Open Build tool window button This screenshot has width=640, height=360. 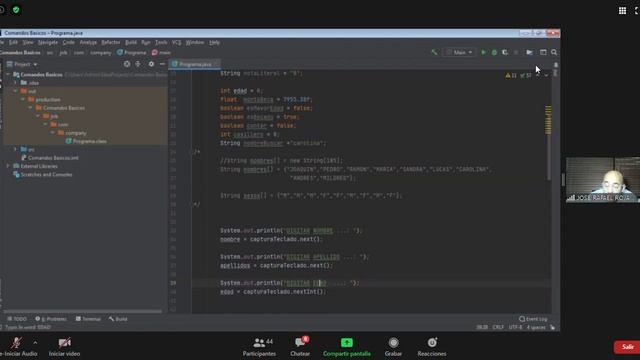pyautogui.click(x=118, y=319)
